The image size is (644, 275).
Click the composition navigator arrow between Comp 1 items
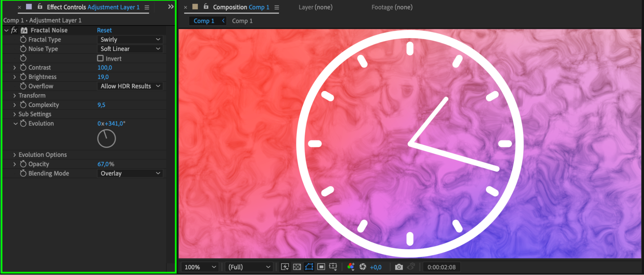(223, 21)
